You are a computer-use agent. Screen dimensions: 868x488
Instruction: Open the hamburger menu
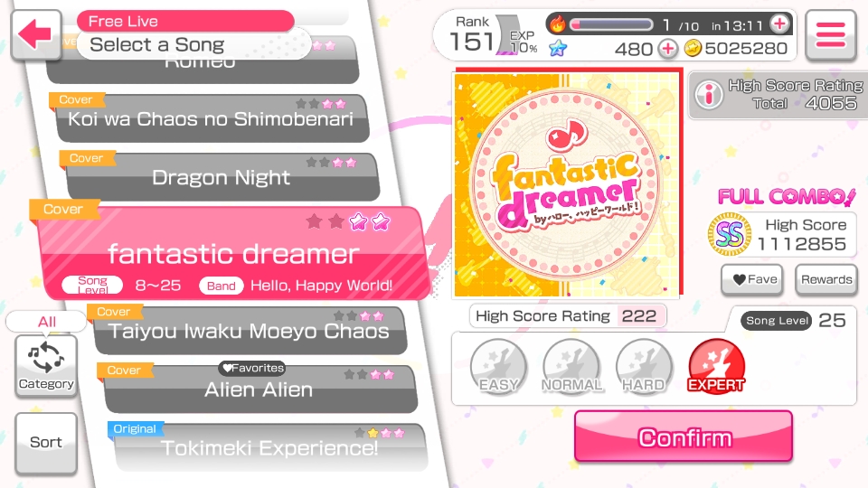(830, 34)
